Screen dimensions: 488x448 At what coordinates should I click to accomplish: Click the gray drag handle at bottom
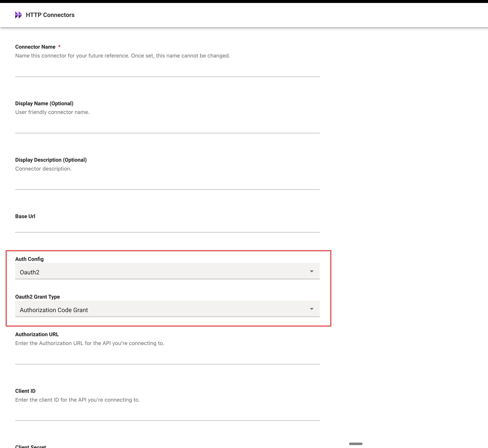[x=355, y=444]
